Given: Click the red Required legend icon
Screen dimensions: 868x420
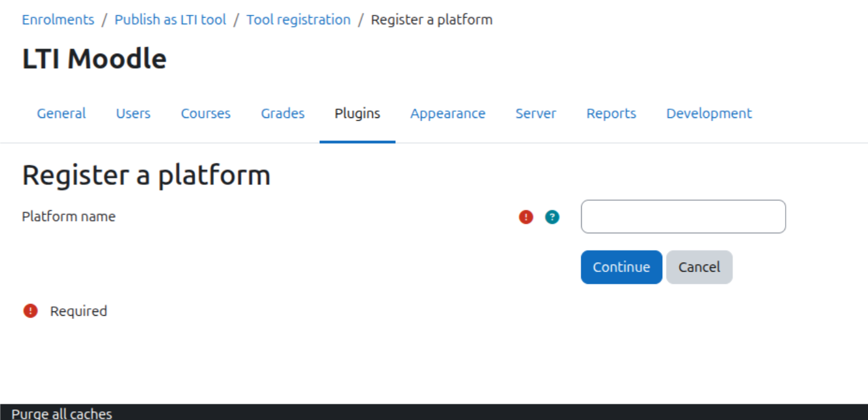Looking at the screenshot, I should [31, 311].
